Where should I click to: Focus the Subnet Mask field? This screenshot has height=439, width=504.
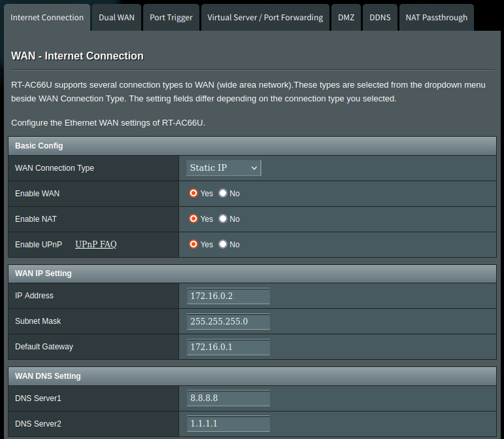click(x=228, y=322)
